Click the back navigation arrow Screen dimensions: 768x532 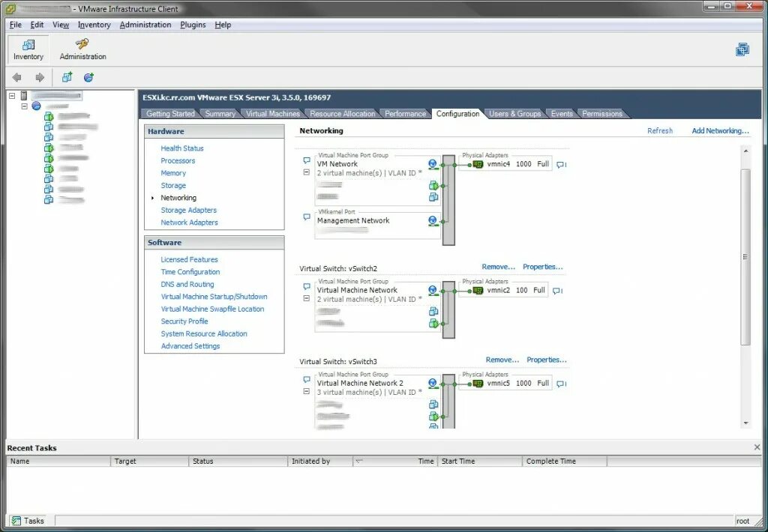pos(17,77)
